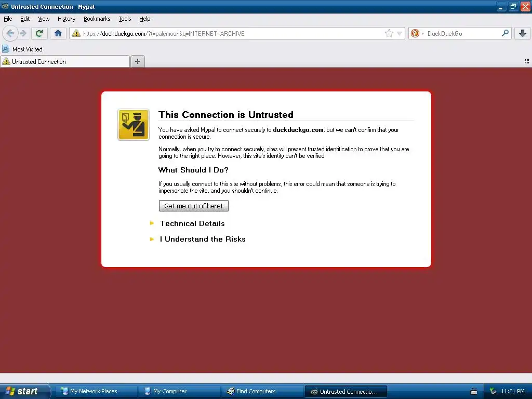Click the What Should I Do? heading
This screenshot has width=532, height=399.
coord(193,170)
